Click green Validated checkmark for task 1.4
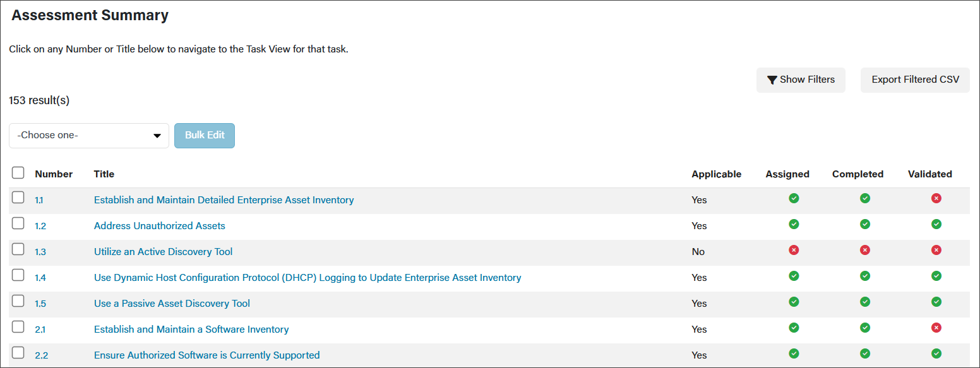Screen dimensions: 980x368 click(x=936, y=276)
